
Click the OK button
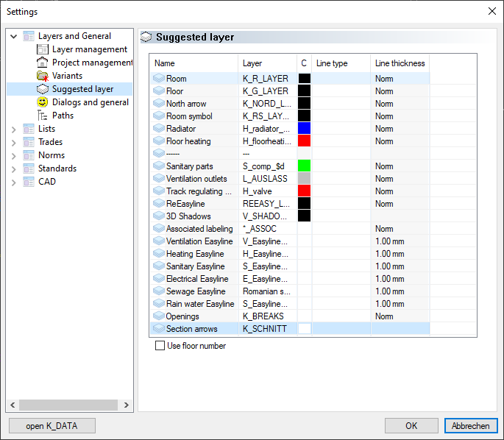[x=411, y=426]
